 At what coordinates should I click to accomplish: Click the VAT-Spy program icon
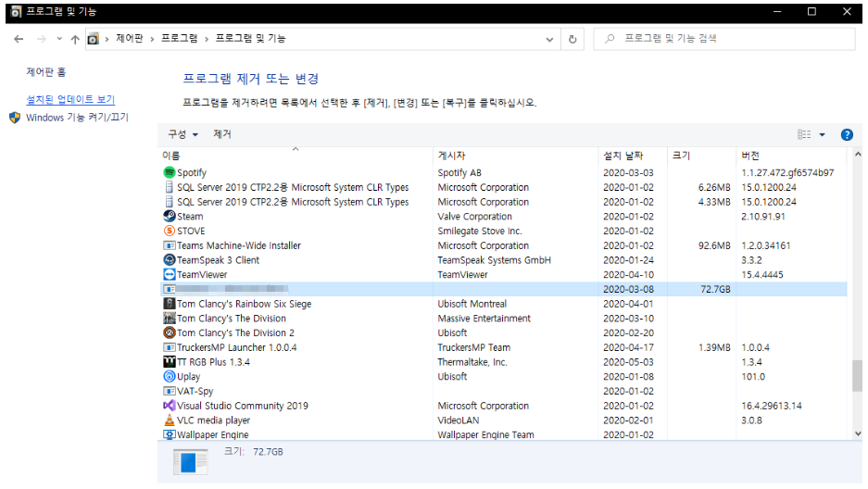click(x=170, y=391)
